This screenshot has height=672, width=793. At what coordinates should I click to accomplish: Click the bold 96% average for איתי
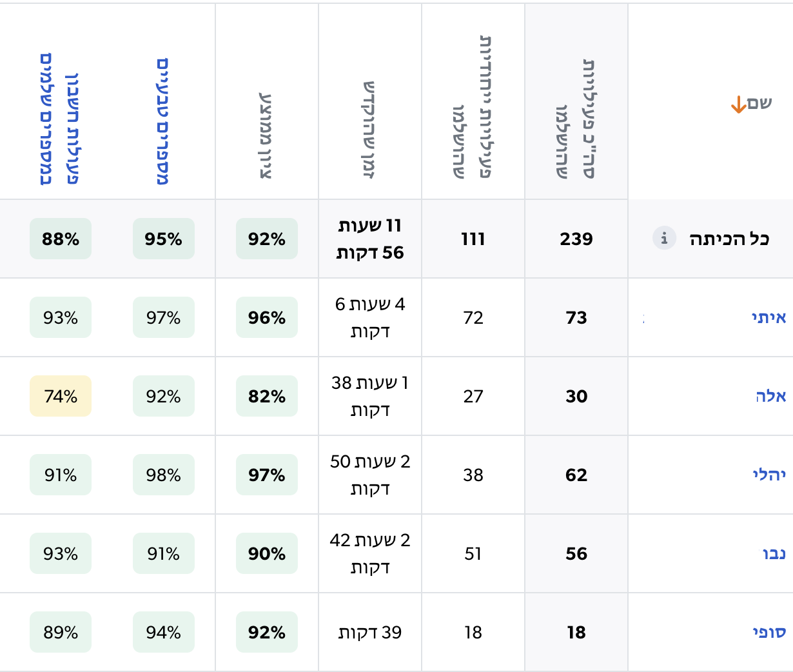pos(266,317)
